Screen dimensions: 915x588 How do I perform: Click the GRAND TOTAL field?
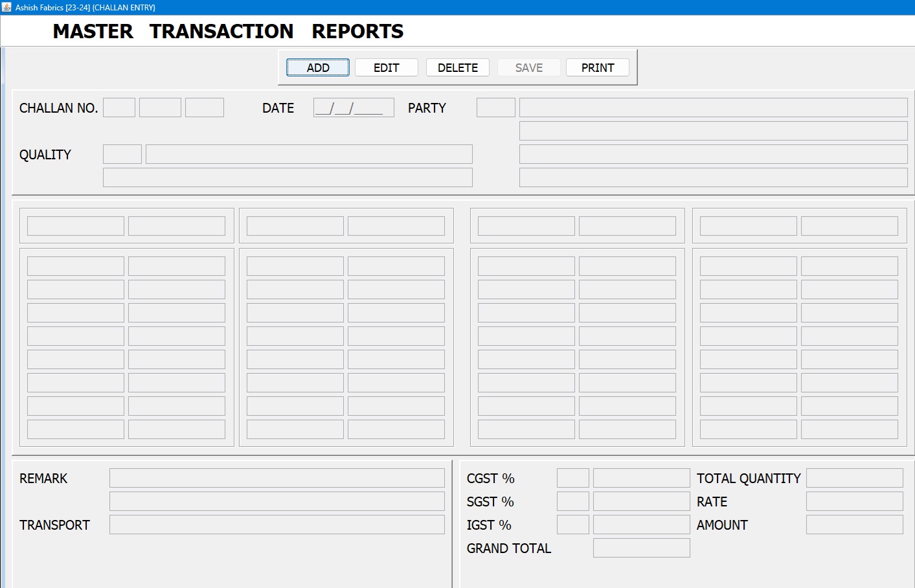pyautogui.click(x=641, y=548)
